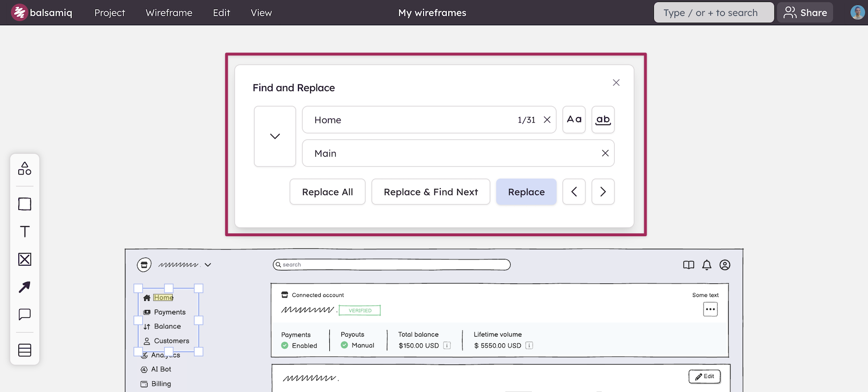This screenshot has width=868, height=392.
Task: Close the Find and Replace dialog
Action: (x=616, y=82)
